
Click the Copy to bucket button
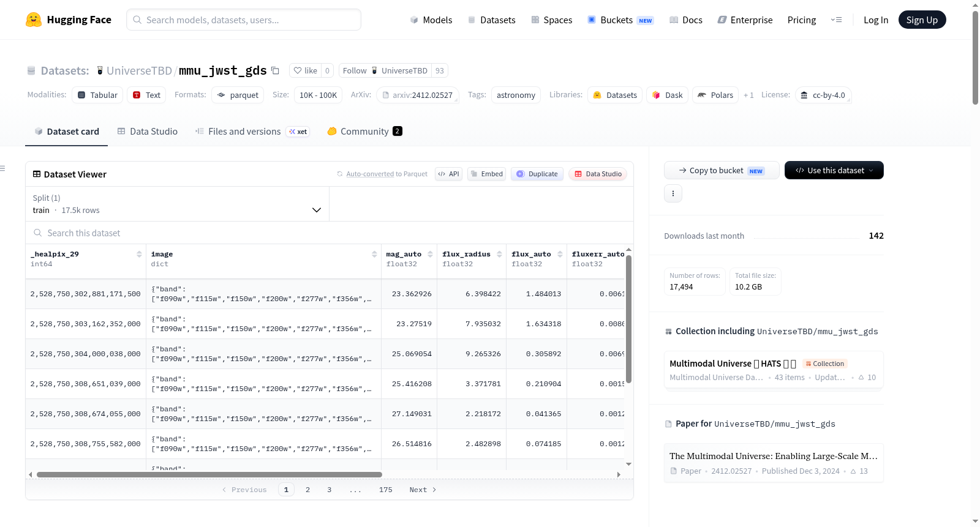(722, 170)
